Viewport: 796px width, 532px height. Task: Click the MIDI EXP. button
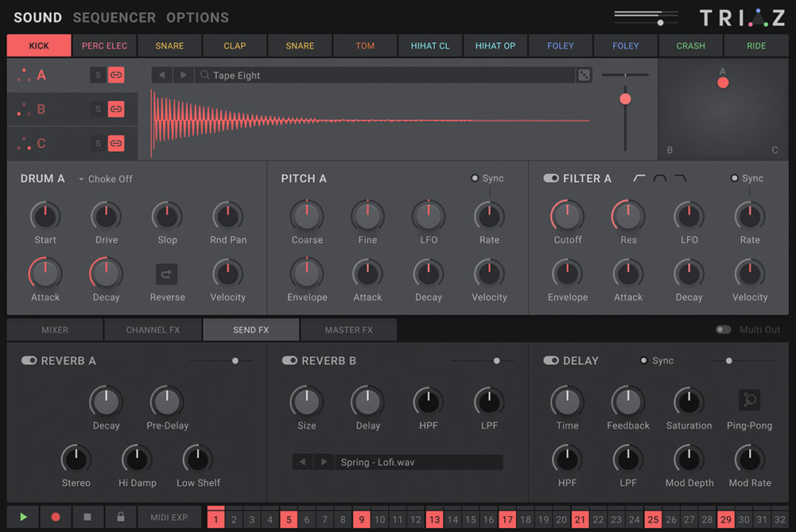point(169,517)
